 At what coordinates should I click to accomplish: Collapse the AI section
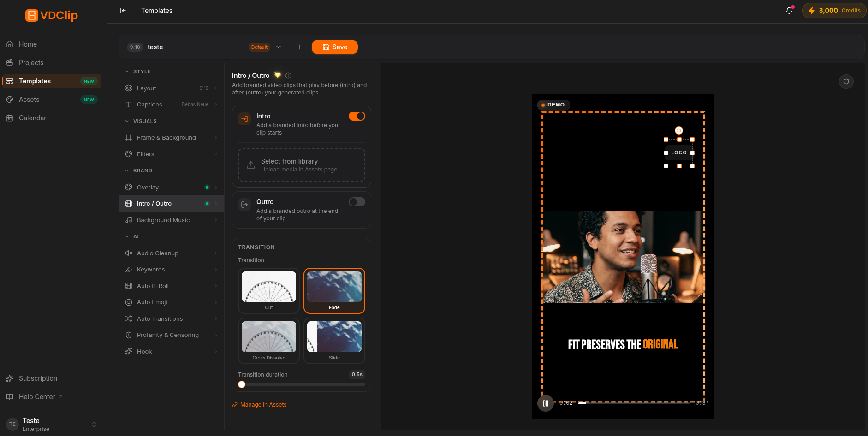tap(127, 236)
